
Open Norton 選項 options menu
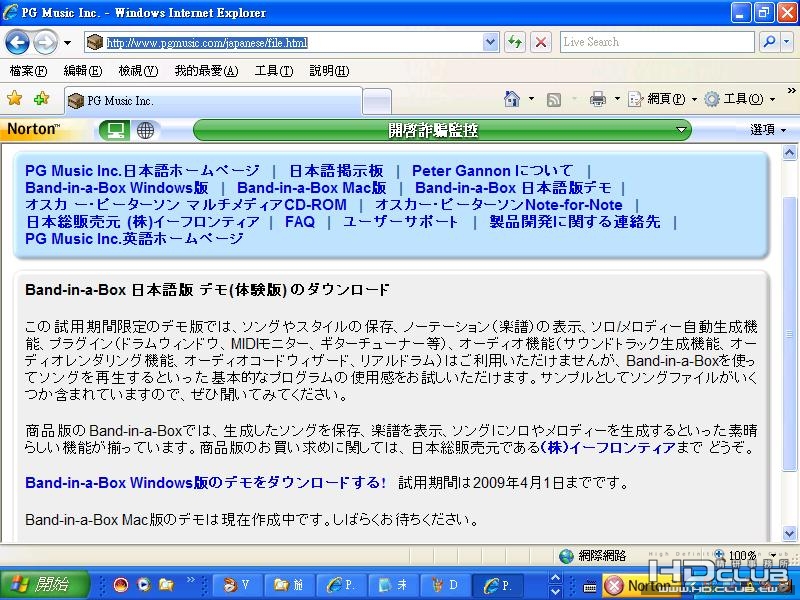click(x=768, y=130)
